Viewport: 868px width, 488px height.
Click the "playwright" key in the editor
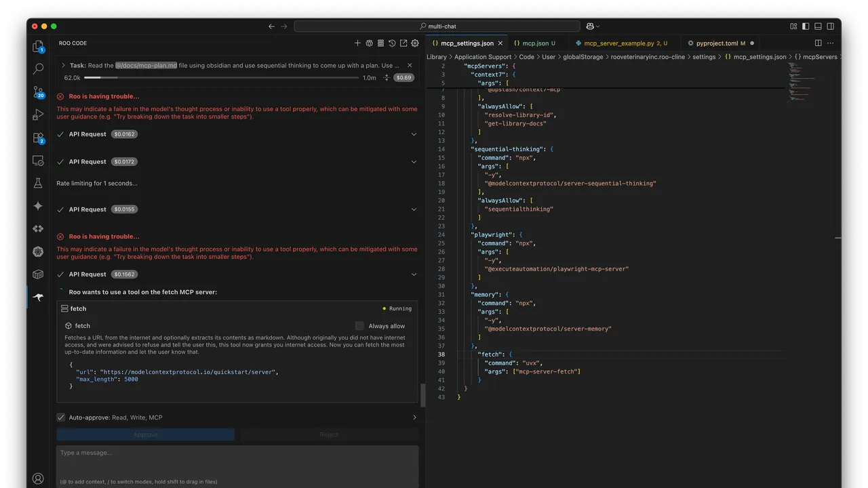pyautogui.click(x=492, y=235)
